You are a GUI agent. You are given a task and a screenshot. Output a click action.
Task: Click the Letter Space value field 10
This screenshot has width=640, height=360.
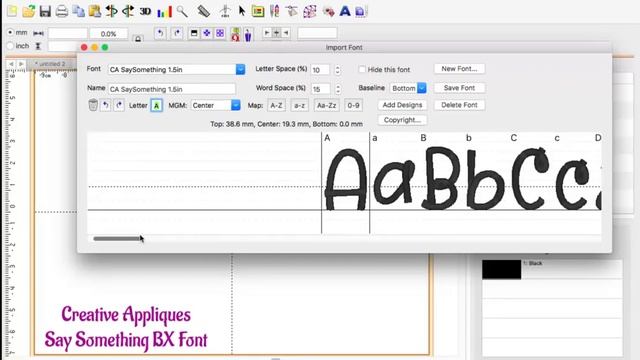coord(320,70)
